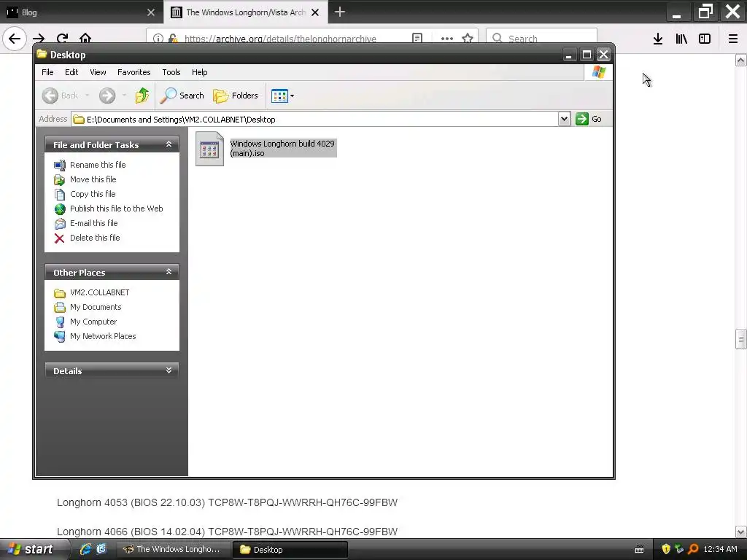Screen dimensions: 747x560
Task: Go up one folder level
Action: point(142,96)
